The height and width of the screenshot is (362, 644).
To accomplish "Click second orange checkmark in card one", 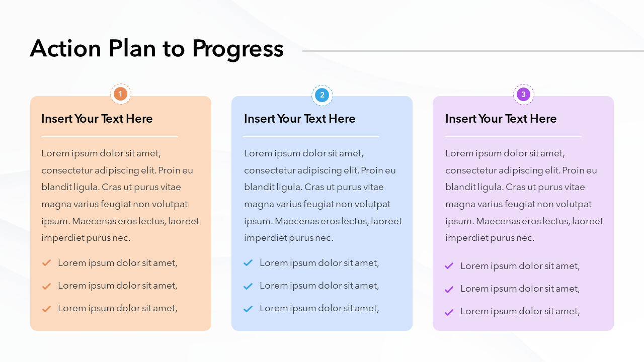I will 47,286.
